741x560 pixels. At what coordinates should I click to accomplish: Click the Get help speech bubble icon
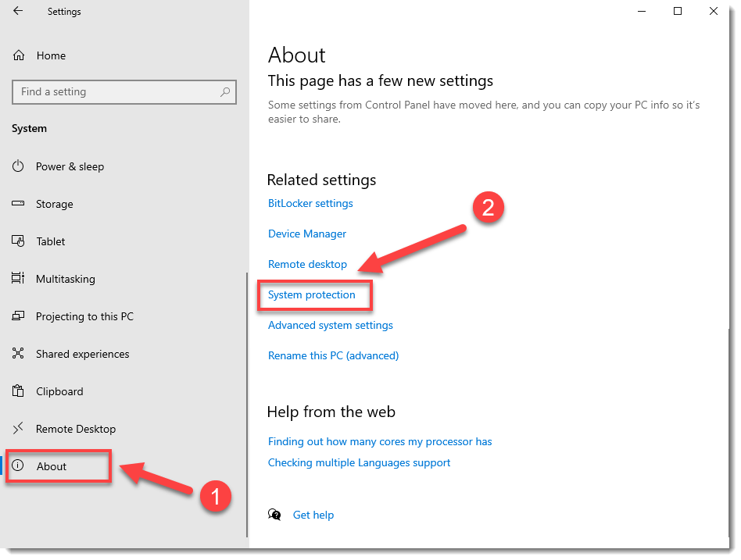point(275,514)
